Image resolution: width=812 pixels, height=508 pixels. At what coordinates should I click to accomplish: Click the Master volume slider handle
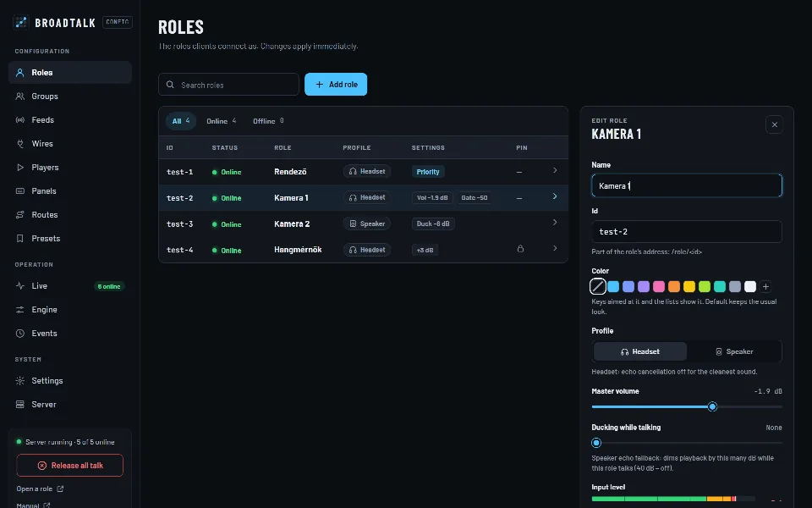pyautogui.click(x=712, y=407)
